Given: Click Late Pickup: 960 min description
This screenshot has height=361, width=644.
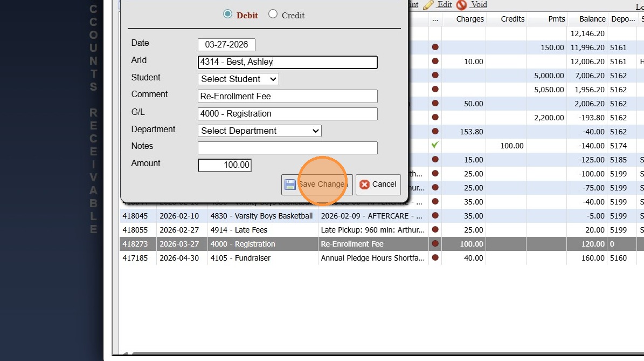Looking at the screenshot, I should click(x=372, y=230).
